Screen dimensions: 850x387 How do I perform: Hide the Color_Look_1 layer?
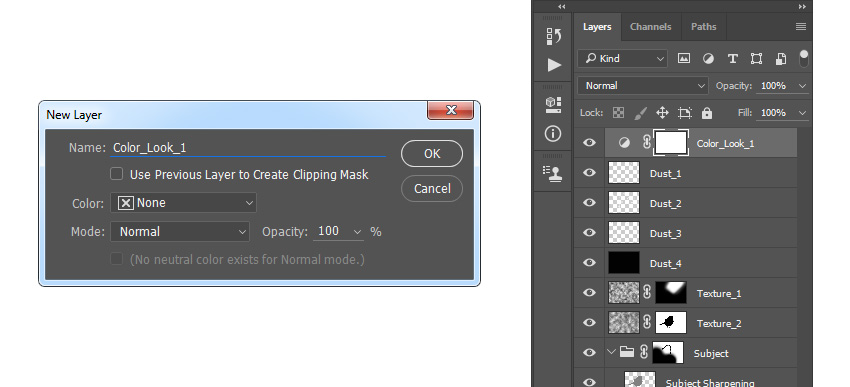(x=589, y=143)
